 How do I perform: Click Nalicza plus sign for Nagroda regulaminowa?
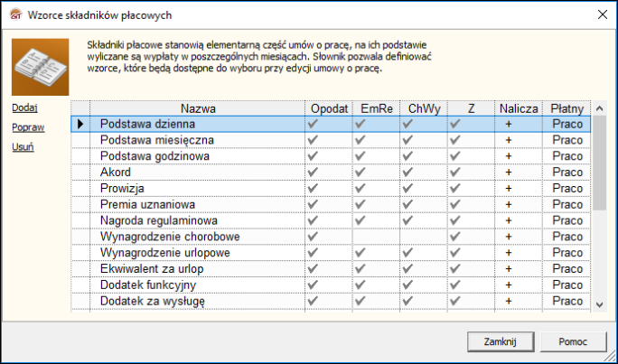click(x=509, y=221)
